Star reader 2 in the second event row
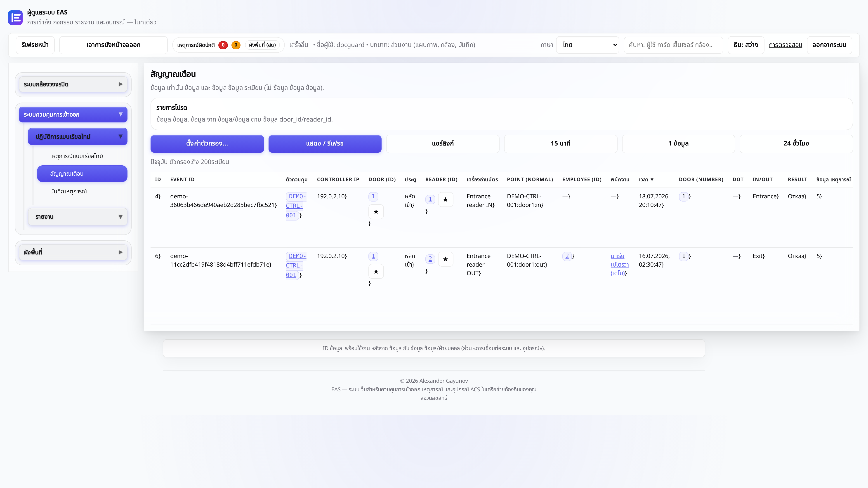 click(446, 259)
